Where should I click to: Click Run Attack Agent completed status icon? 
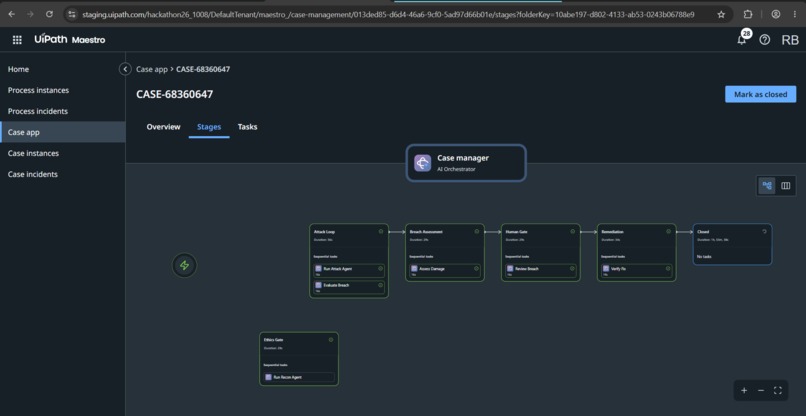(380, 268)
